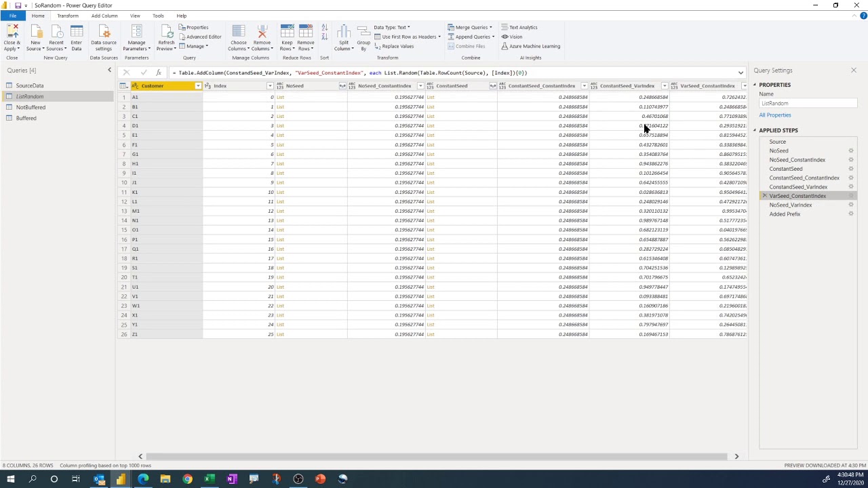Viewport: 868px width, 488px height.
Task: Click the Remove Columns icon
Action: click(x=262, y=38)
